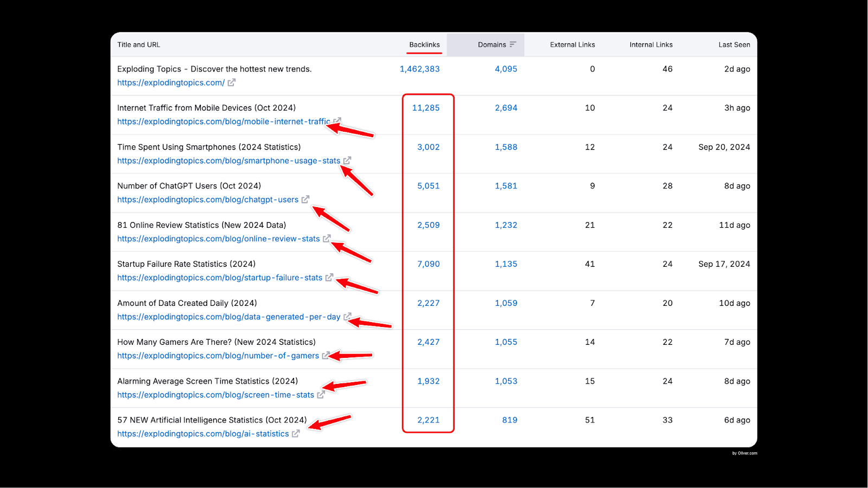Open the 819 referring domains count
This screenshot has height=488, width=868.
pyautogui.click(x=510, y=420)
